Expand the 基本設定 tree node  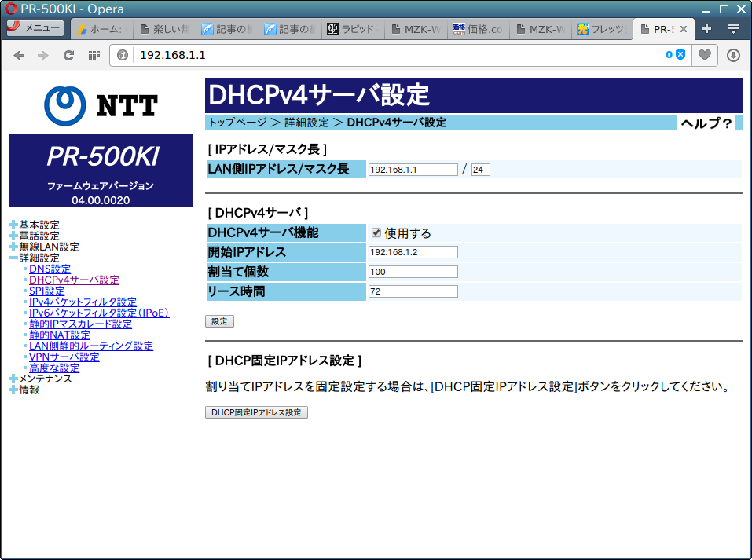[x=13, y=225]
